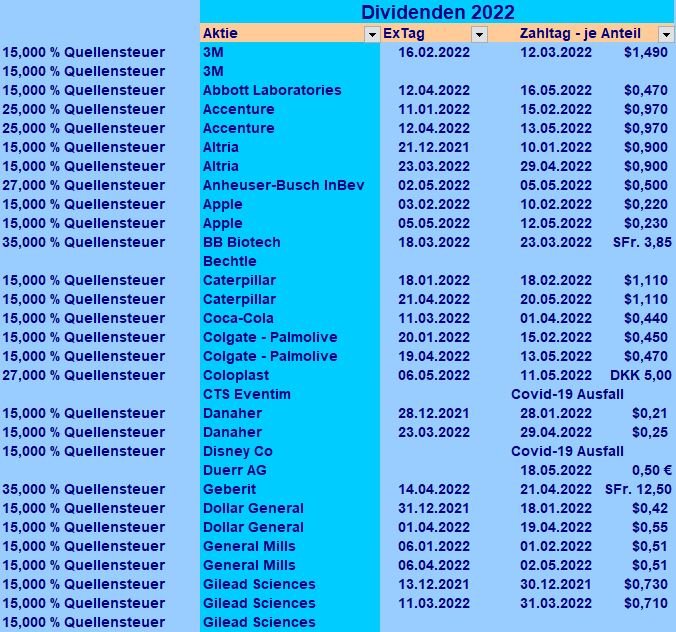Select the Coloplast dividend 'DKK 5,00'

[x=641, y=375]
